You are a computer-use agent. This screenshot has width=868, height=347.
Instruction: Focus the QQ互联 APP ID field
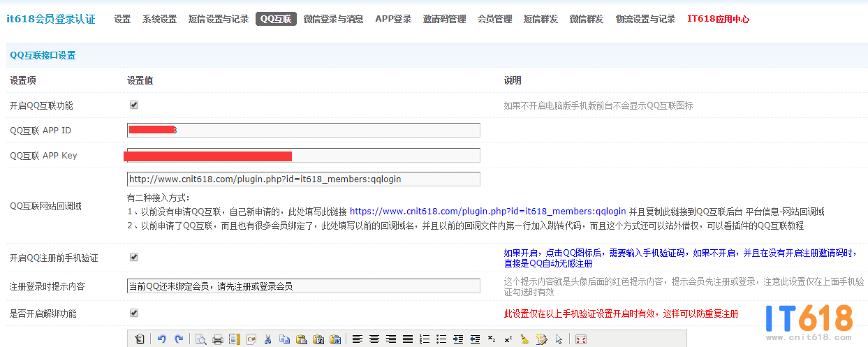(x=304, y=130)
